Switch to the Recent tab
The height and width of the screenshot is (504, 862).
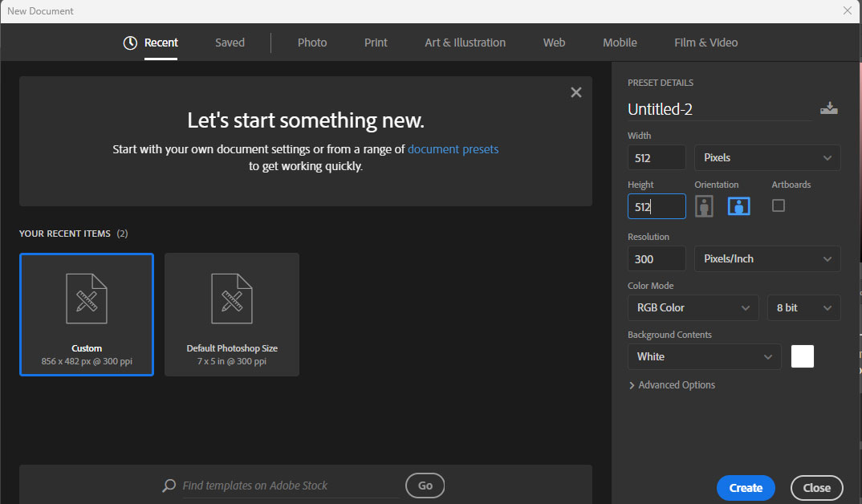pos(161,43)
